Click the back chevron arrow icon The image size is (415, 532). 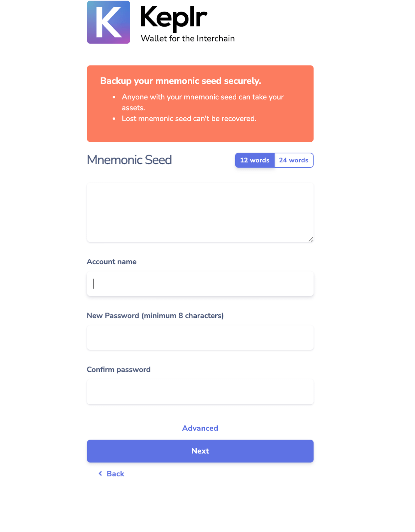pyautogui.click(x=101, y=473)
